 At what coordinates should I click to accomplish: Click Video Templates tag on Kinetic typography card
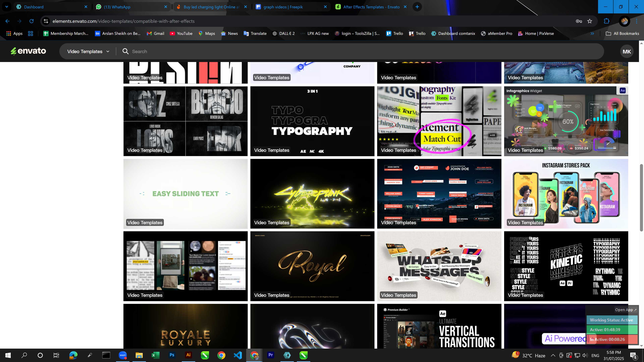(525, 295)
